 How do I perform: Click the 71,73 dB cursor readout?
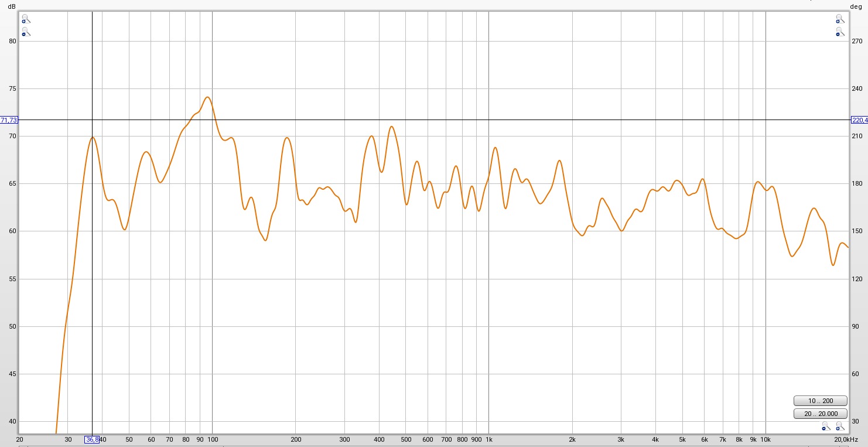pyautogui.click(x=9, y=120)
